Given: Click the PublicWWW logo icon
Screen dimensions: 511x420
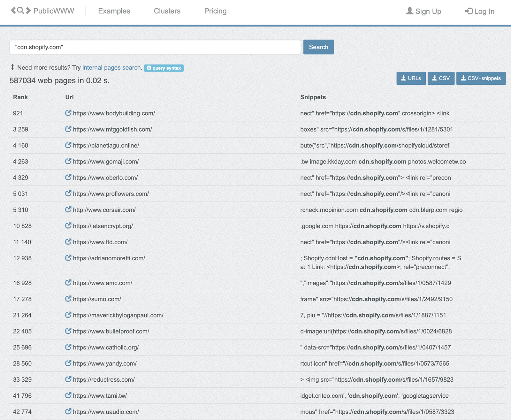Looking at the screenshot, I should [x=21, y=11].
